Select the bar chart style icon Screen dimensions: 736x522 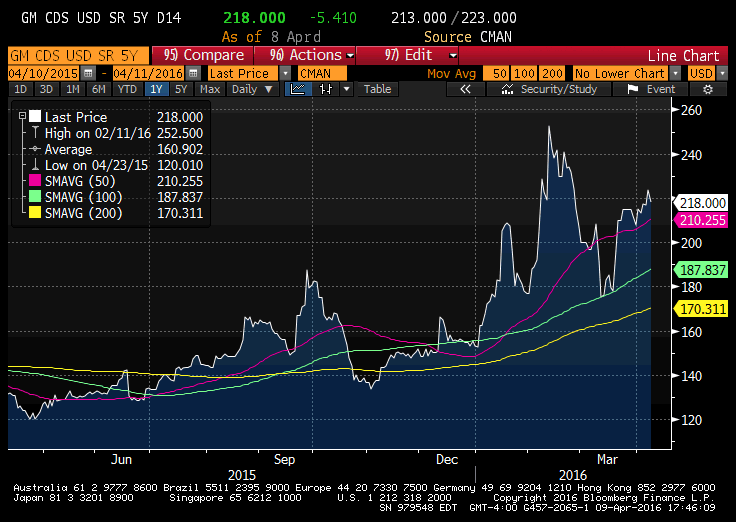pyautogui.click(x=326, y=89)
